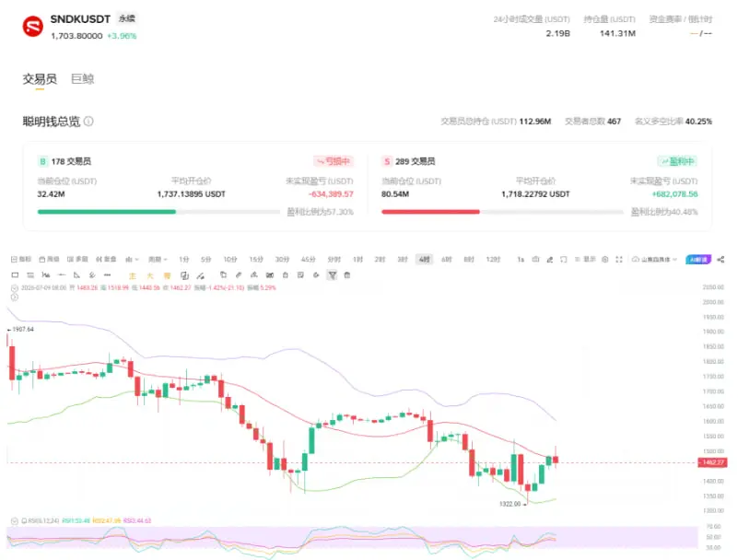Collapse the RSI indicator panel arrow

point(15,521)
